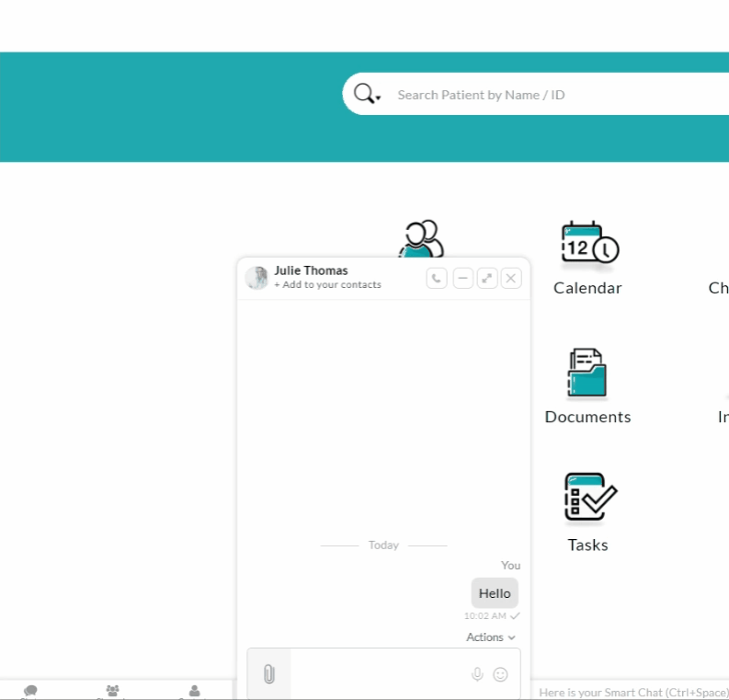Open the emoji smiley picker
729x700 pixels.
pos(500,674)
